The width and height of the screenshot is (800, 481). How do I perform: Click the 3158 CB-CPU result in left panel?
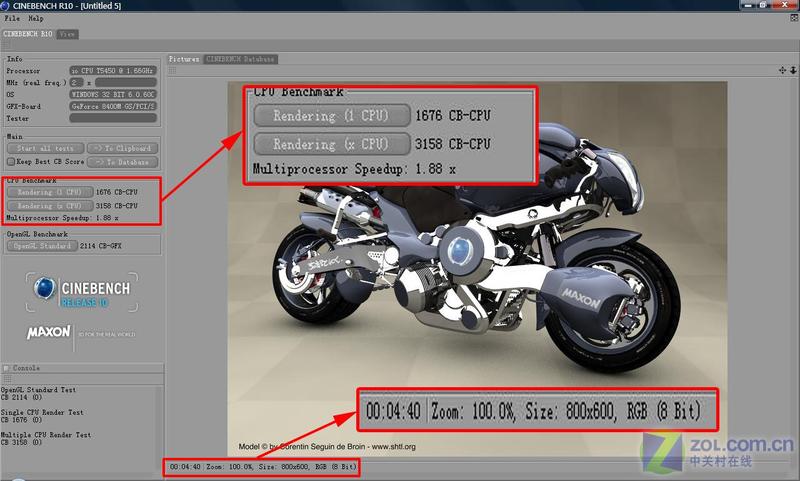pyautogui.click(x=117, y=206)
